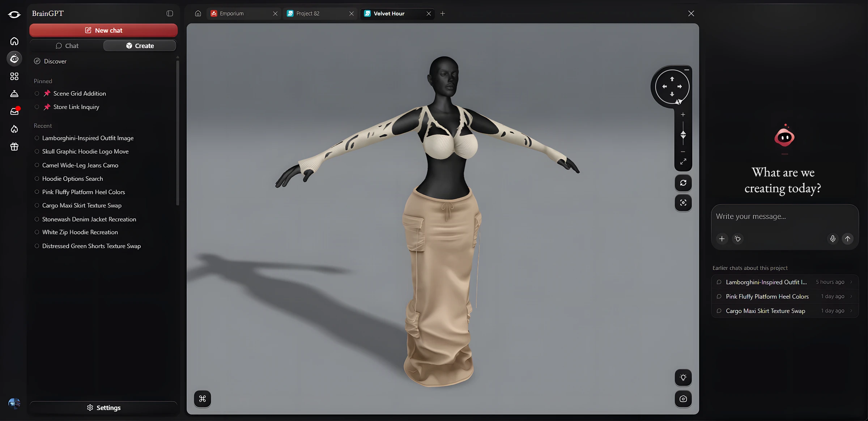Expand Pink Fluffy Platform Heel Colors earlier chat chevron
Screen dimensions: 868x421
[851, 296]
